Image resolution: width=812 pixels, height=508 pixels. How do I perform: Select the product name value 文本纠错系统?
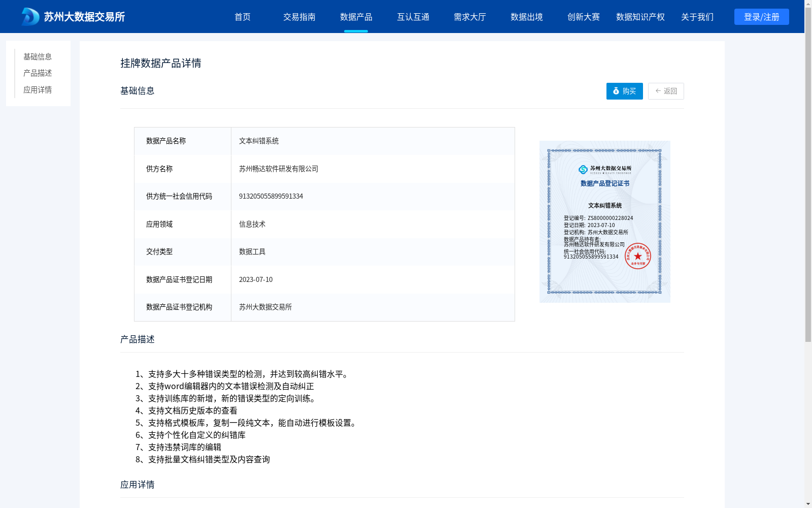tap(259, 141)
